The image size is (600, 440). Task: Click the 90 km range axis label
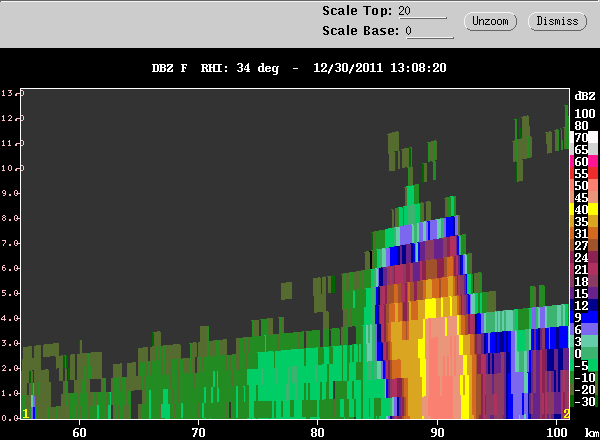(437, 433)
